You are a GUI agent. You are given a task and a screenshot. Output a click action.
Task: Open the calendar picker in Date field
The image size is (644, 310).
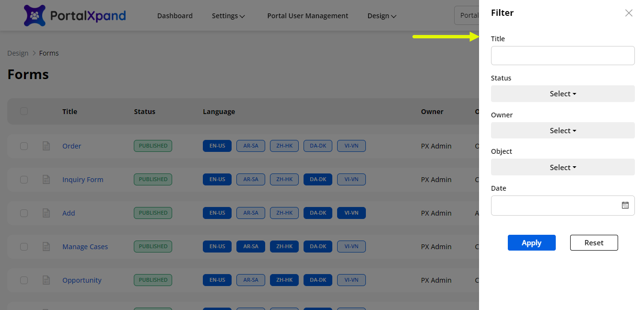pos(625,205)
